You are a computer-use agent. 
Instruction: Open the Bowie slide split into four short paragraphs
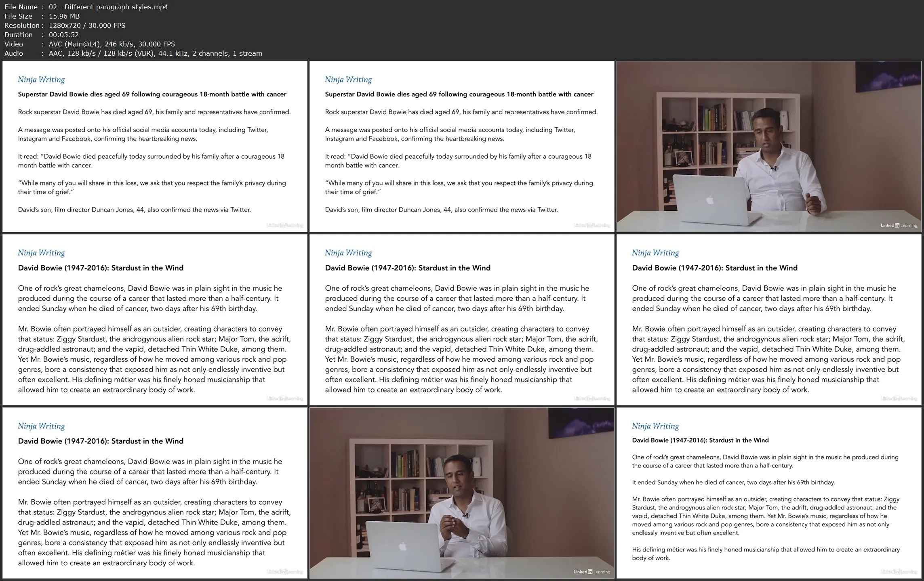[x=769, y=493]
